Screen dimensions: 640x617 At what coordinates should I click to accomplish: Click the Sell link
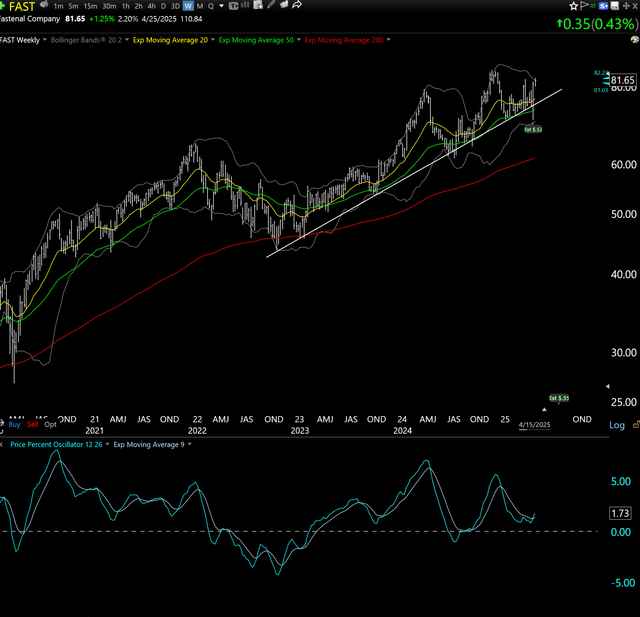point(33,424)
